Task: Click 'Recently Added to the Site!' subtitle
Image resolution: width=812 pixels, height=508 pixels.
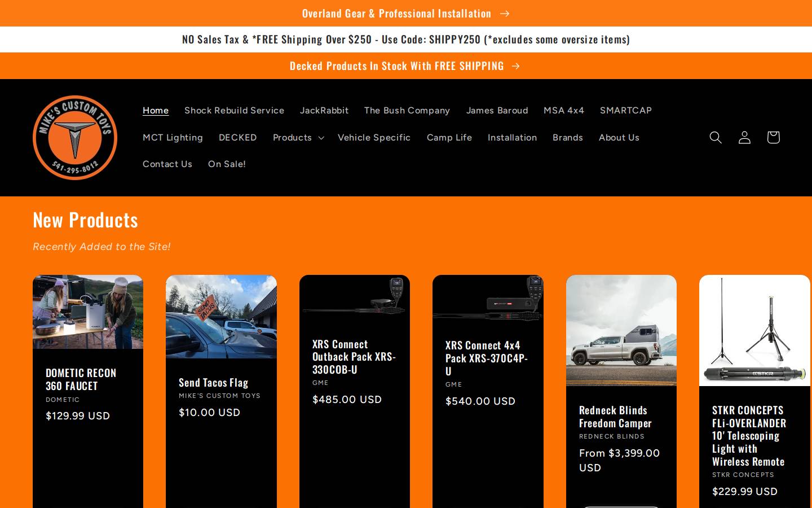Action: tap(101, 247)
